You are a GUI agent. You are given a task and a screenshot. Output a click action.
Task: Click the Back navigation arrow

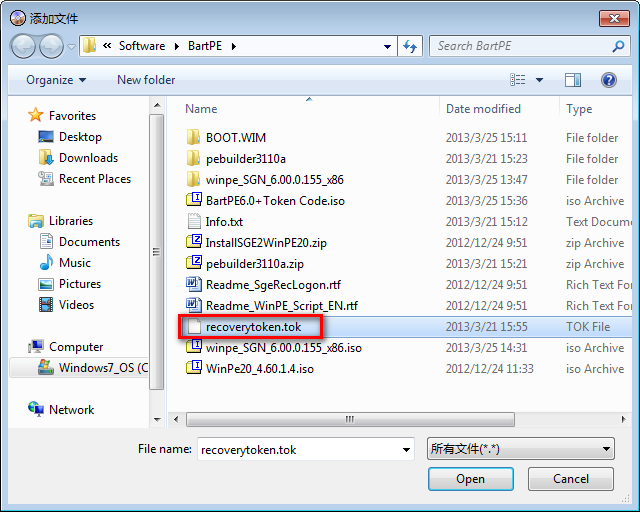pyautogui.click(x=24, y=46)
